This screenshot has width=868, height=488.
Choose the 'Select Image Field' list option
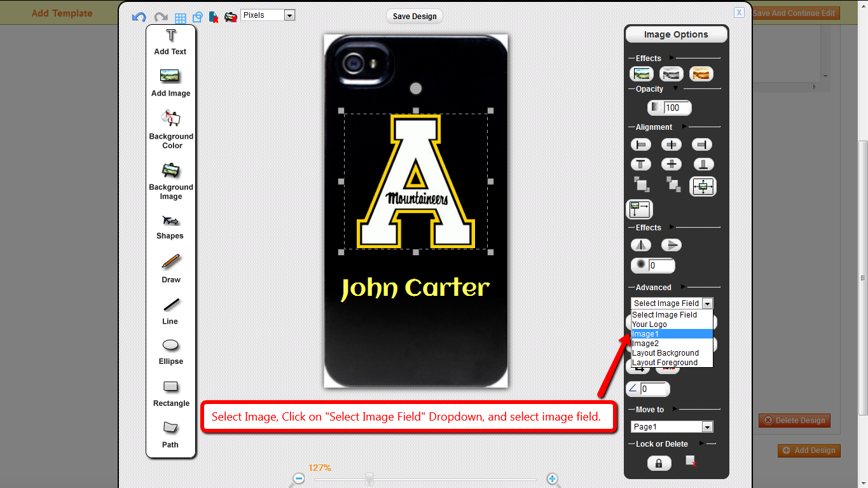click(672, 315)
